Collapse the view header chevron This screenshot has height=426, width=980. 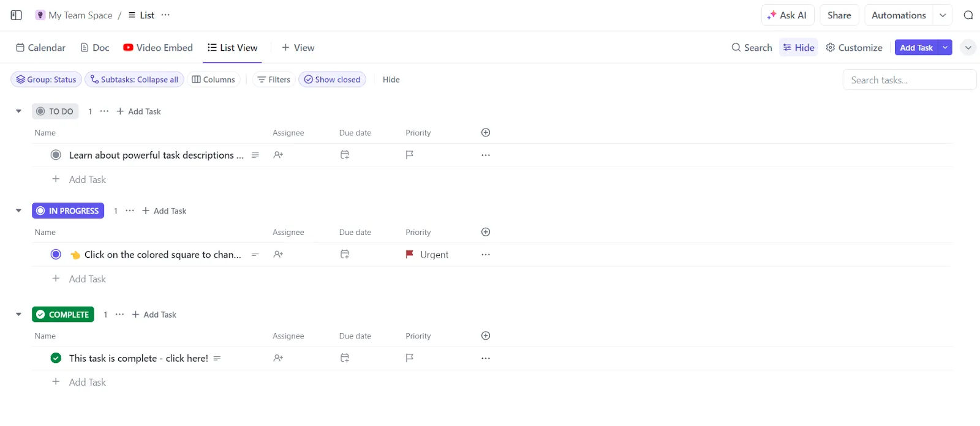968,48
